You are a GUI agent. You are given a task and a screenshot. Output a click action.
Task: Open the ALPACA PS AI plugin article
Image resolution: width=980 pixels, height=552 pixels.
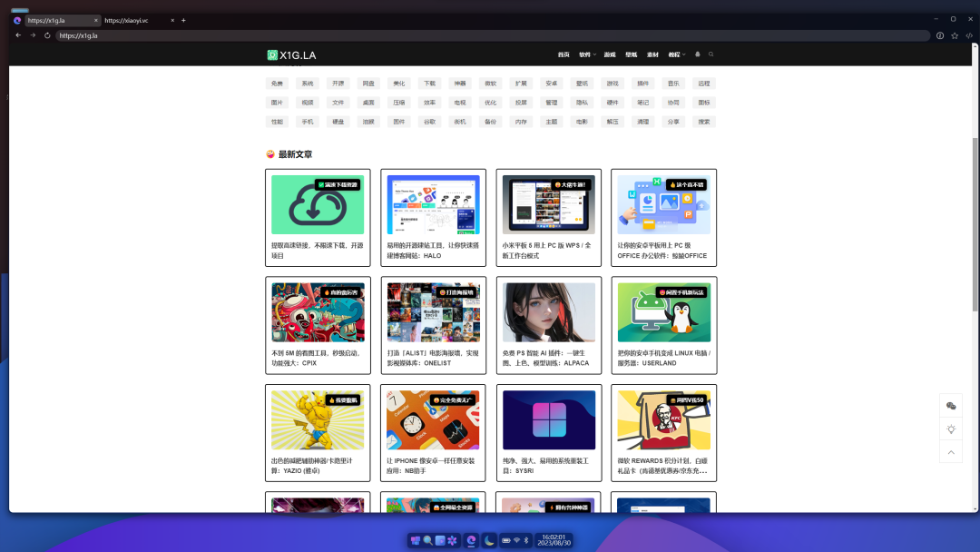tap(549, 325)
